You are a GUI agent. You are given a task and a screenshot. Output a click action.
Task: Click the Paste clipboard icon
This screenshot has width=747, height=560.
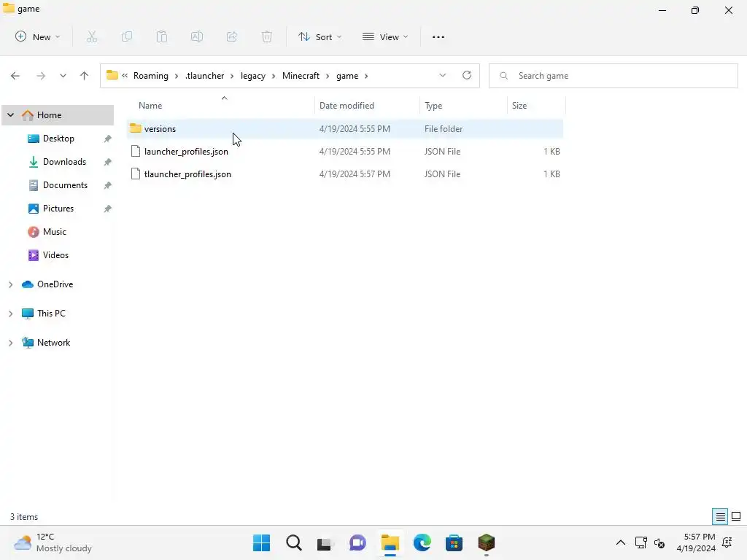tap(162, 36)
